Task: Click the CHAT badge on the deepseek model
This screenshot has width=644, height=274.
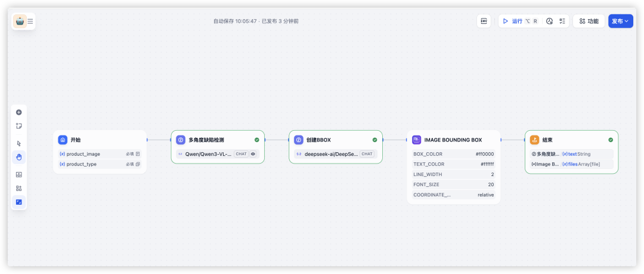Action: 367,154
